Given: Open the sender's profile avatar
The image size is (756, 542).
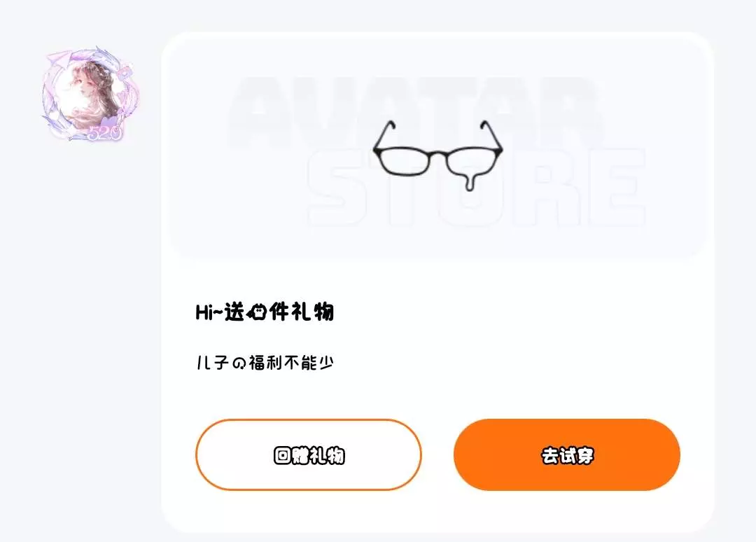Looking at the screenshot, I should point(90,94).
